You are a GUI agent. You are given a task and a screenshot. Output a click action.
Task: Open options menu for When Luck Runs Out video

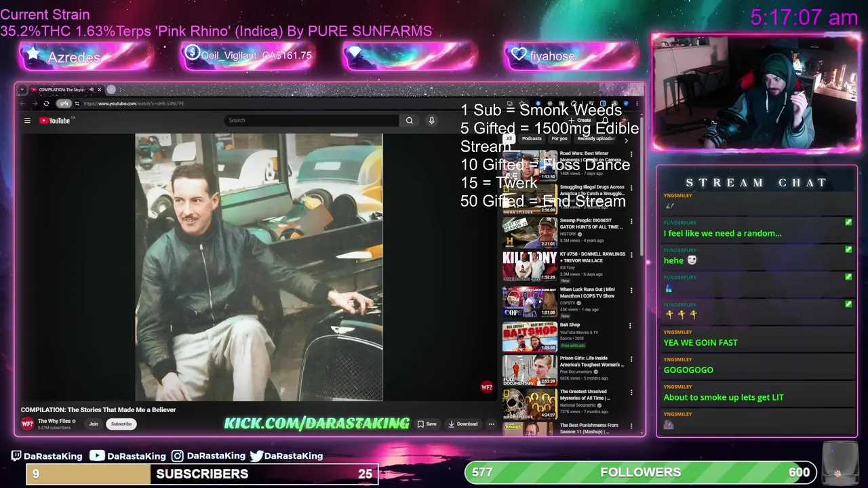click(631, 291)
